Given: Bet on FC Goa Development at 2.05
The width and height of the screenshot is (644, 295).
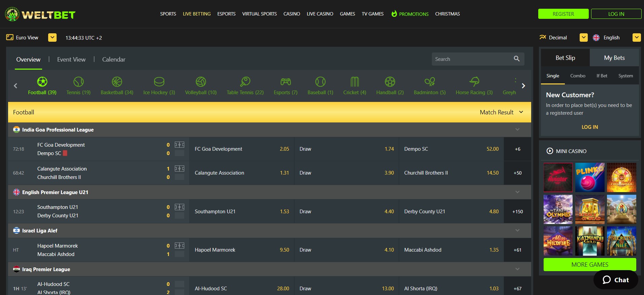Looking at the screenshot, I should tap(241, 149).
